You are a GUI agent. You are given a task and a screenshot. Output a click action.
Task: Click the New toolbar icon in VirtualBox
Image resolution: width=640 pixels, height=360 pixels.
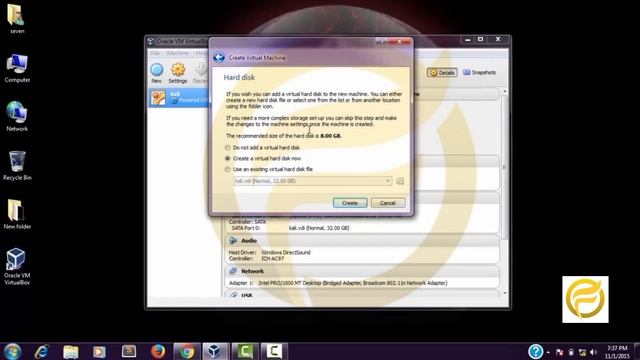pyautogui.click(x=157, y=73)
